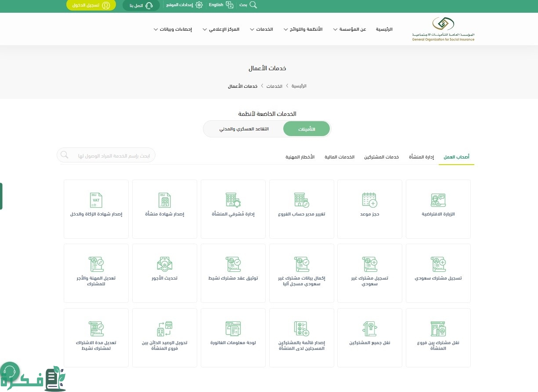Click the تحديث الأجور envelope icon

point(164,264)
